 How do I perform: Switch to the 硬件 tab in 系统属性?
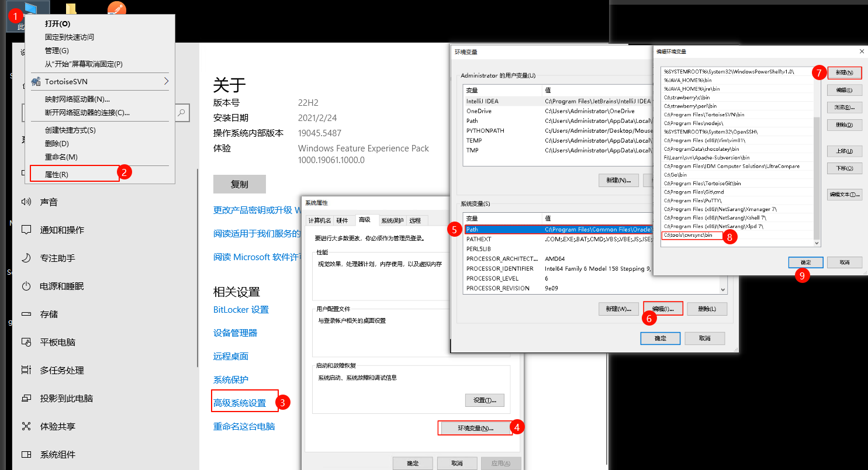click(343, 220)
